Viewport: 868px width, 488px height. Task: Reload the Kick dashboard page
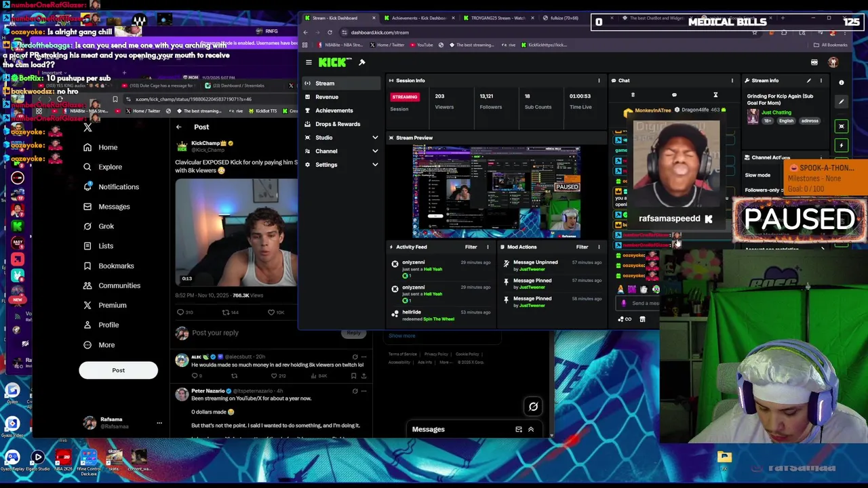(330, 33)
